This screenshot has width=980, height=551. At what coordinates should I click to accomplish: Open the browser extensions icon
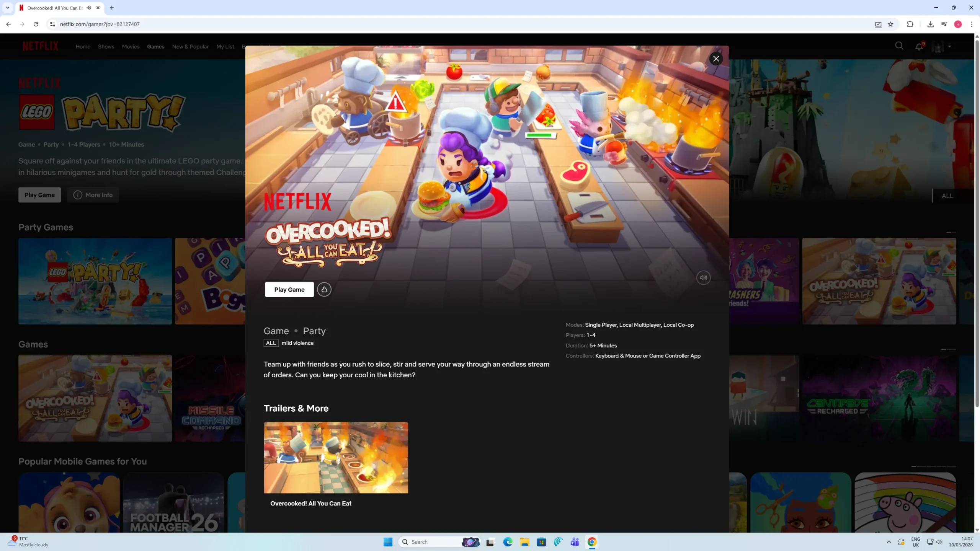[910, 24]
